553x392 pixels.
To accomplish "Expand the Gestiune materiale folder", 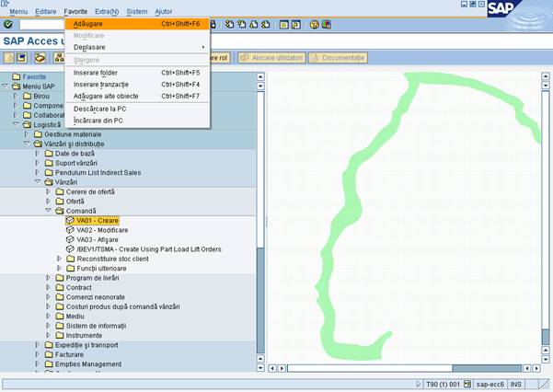I will point(27,134).
